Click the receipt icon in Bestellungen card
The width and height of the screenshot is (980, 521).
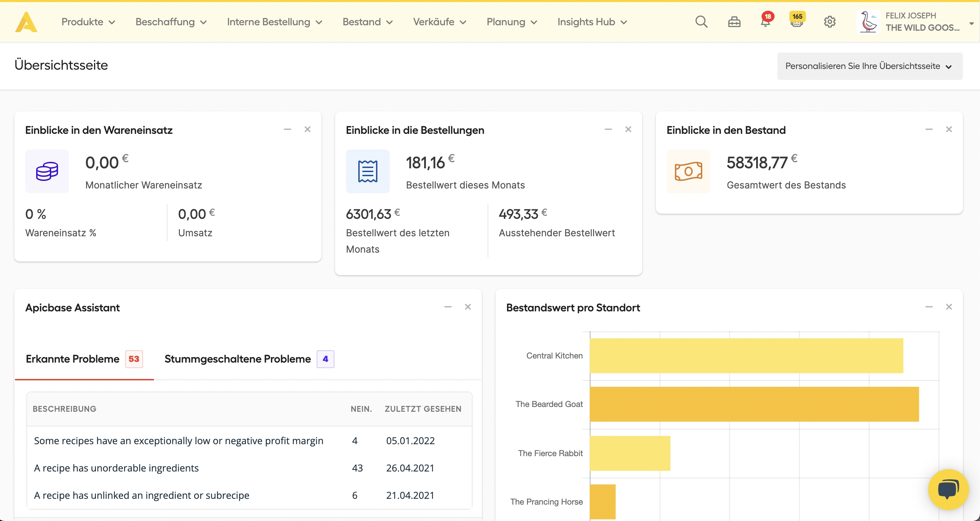tap(367, 171)
